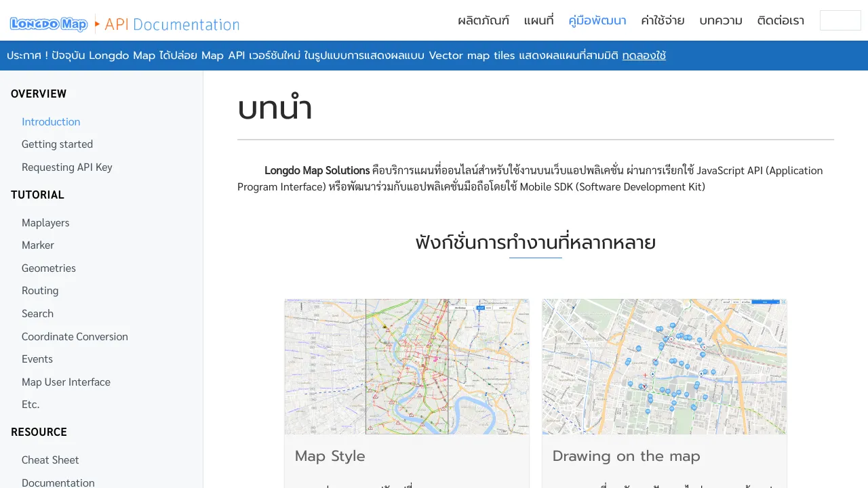Click the TUTORIAL section heading
The width and height of the screenshot is (868, 488).
(x=37, y=195)
